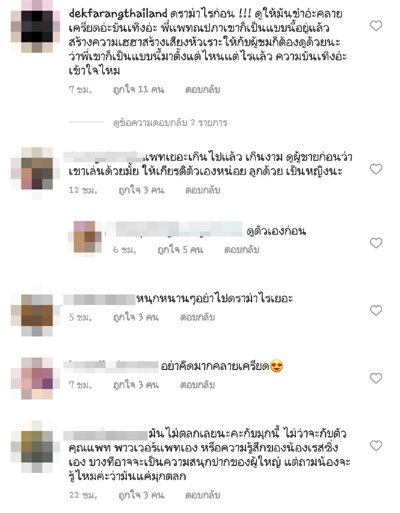Like the 'อย่าคิดมากคลายเครียด' comment heart
The width and height of the screenshot is (400, 513).
click(376, 378)
